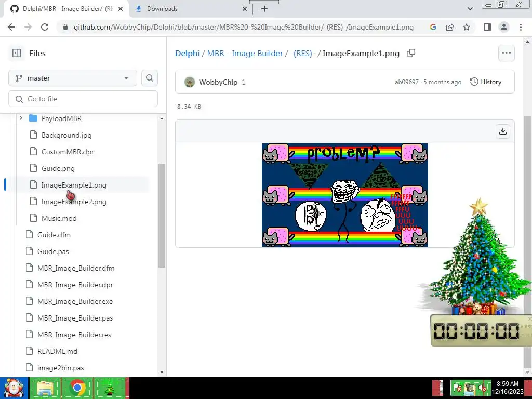Go back using the browser back arrow
This screenshot has width=532, height=399.
11,27
